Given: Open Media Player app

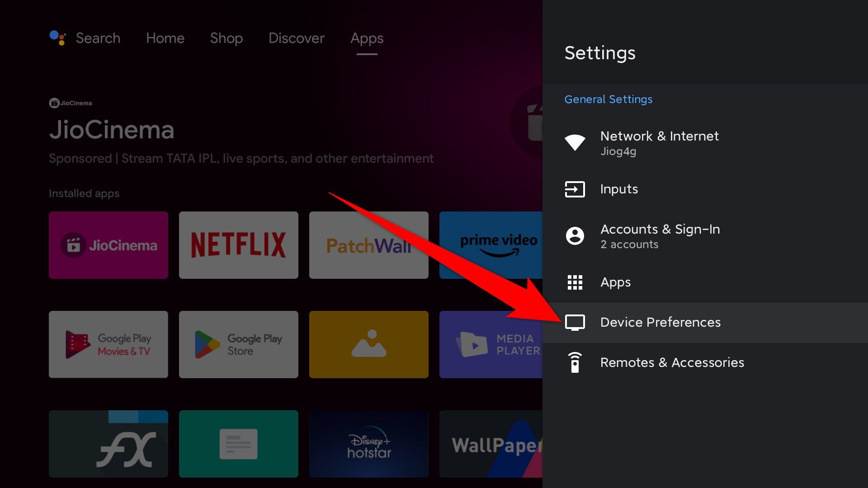Looking at the screenshot, I should (497, 344).
